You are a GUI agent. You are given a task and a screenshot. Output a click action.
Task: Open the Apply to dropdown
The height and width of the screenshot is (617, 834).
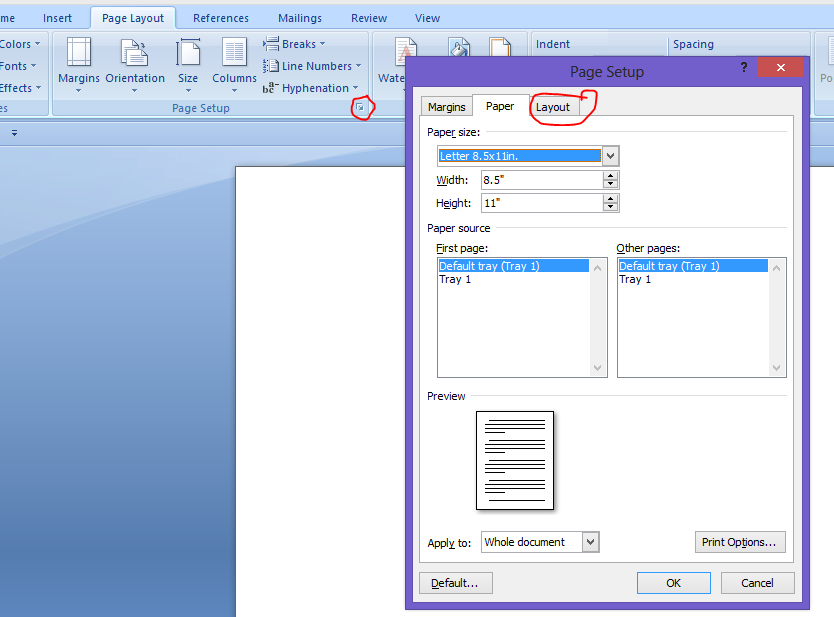(590, 542)
